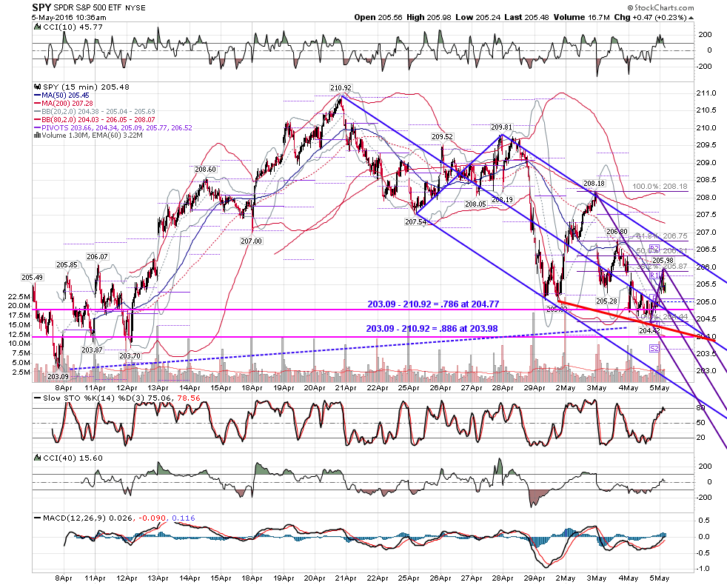Click the candlestick icon beside SPY (15 min)

[38, 87]
